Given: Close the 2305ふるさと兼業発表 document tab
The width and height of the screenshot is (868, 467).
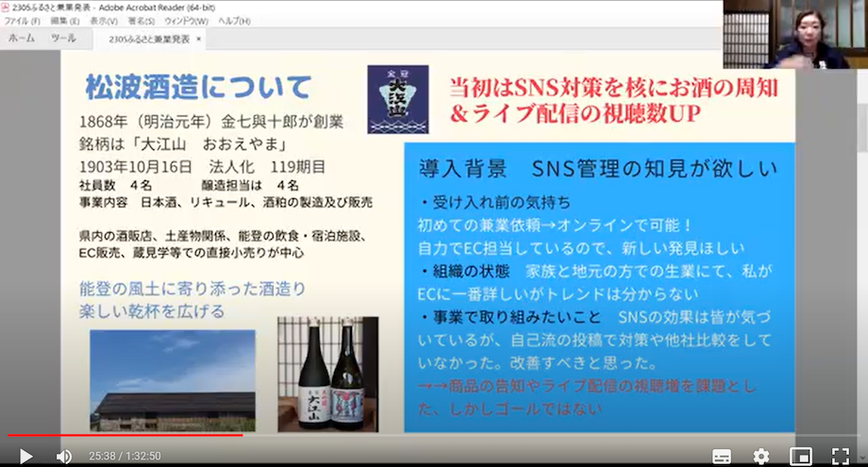Looking at the screenshot, I should (x=198, y=39).
